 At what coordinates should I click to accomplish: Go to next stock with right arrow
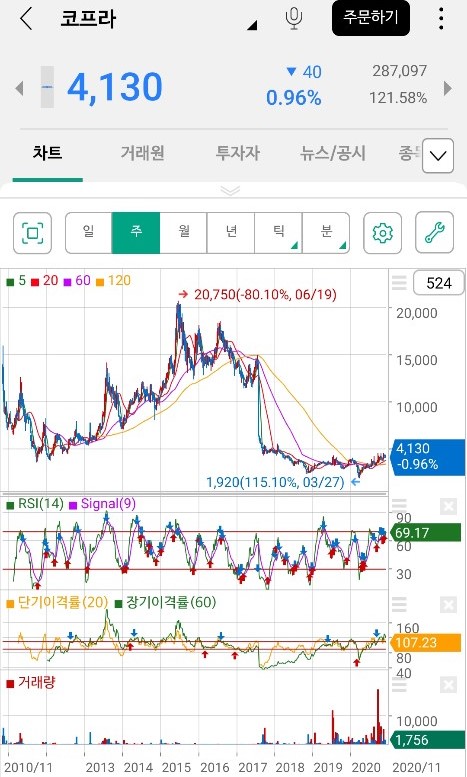click(448, 89)
